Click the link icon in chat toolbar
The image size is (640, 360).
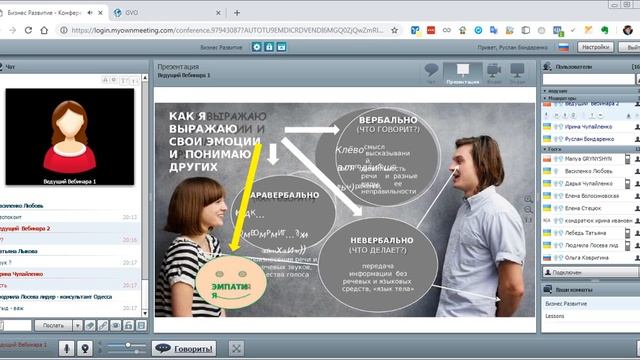click(103, 326)
